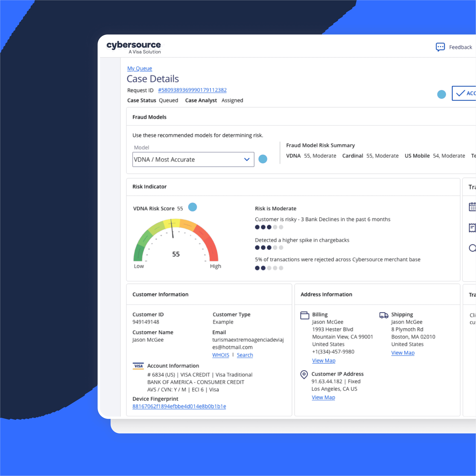Screen dimensions: 476x476
Task: Click the Risk is Moderate heading
Action: point(275,208)
